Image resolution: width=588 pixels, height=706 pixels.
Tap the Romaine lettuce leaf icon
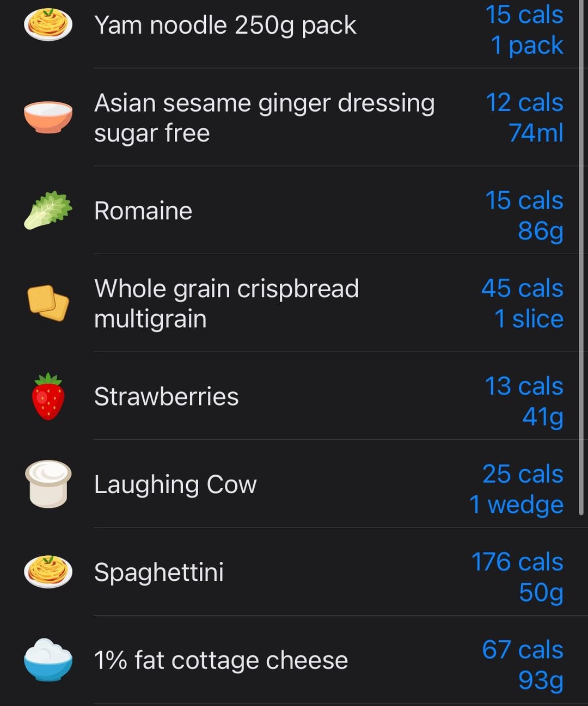coord(48,210)
